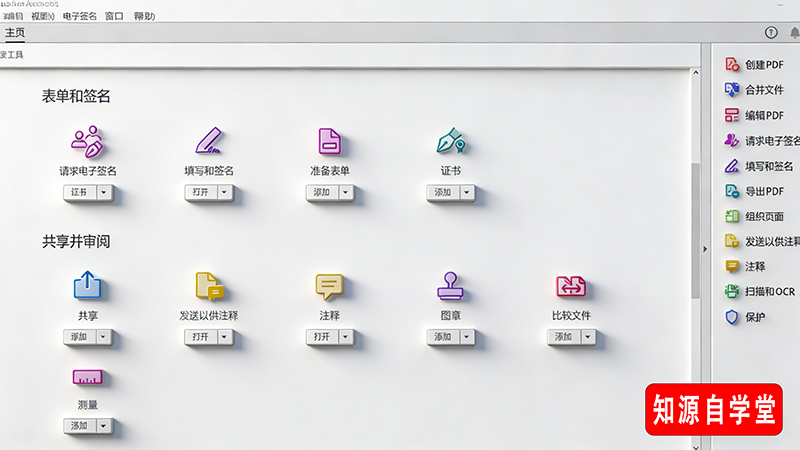Select the 准备表单 form icon
Screen dimensions: 800x450
(x=330, y=141)
